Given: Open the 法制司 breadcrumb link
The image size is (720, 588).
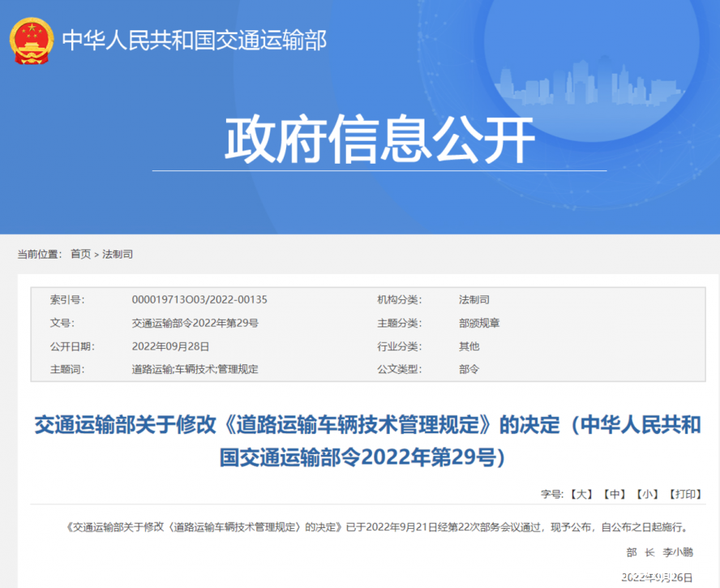Looking at the screenshot, I should click(118, 252).
